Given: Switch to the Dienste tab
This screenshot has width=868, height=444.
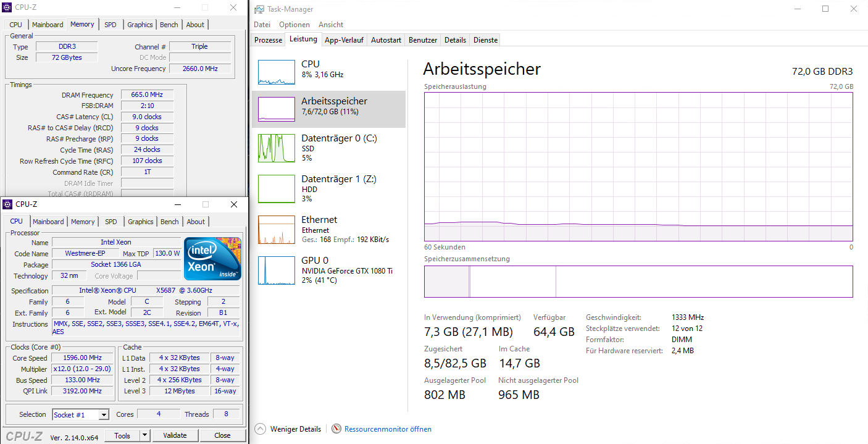Looking at the screenshot, I should 485,40.
